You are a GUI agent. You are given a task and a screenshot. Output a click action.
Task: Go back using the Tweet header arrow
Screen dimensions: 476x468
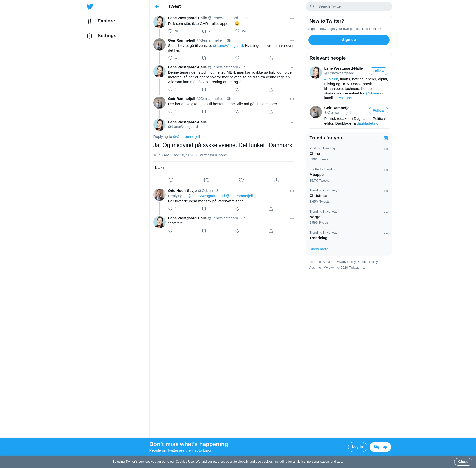click(157, 6)
